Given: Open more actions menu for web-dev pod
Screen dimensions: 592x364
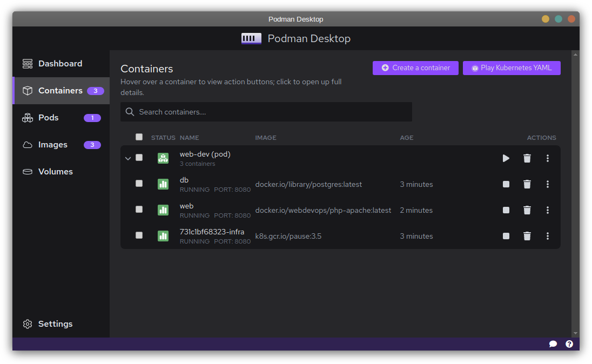Looking at the screenshot, I should click(547, 158).
